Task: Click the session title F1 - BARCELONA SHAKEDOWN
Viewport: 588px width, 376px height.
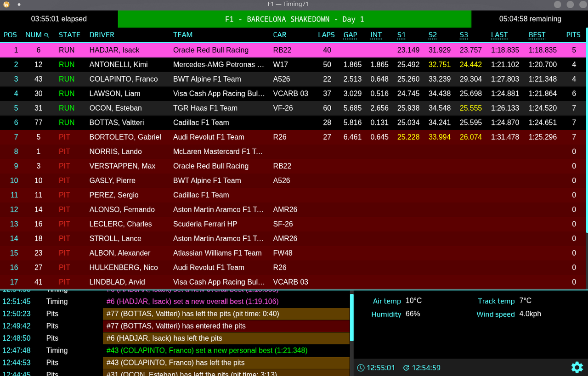Action: [x=294, y=19]
